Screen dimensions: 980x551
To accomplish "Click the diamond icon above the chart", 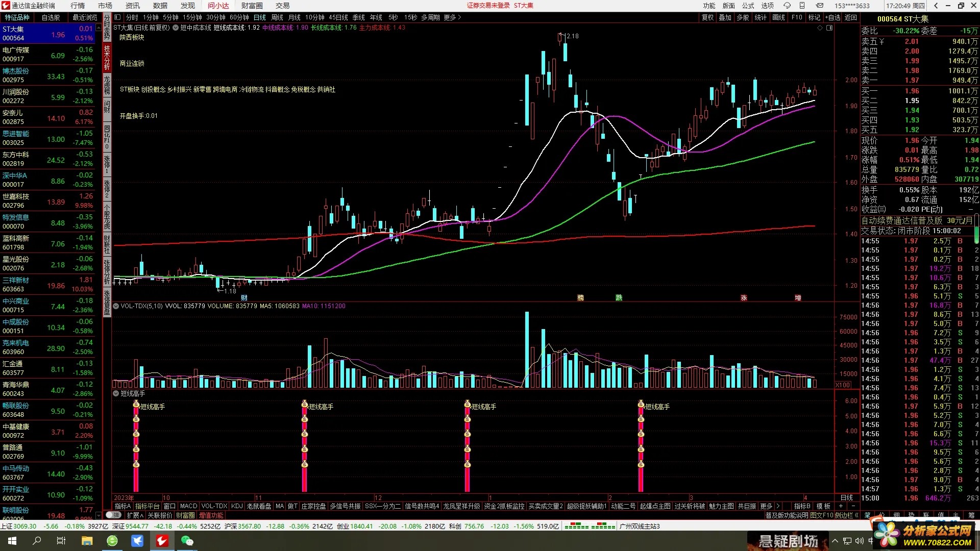I will point(820,28).
